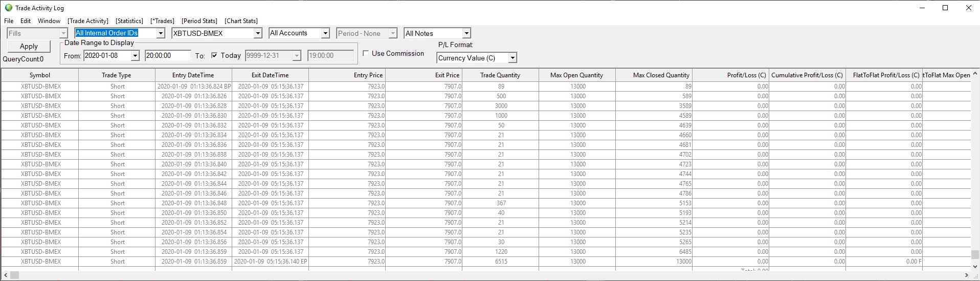
Task: Click the Trade Activity Log app icon
Action: [8, 8]
